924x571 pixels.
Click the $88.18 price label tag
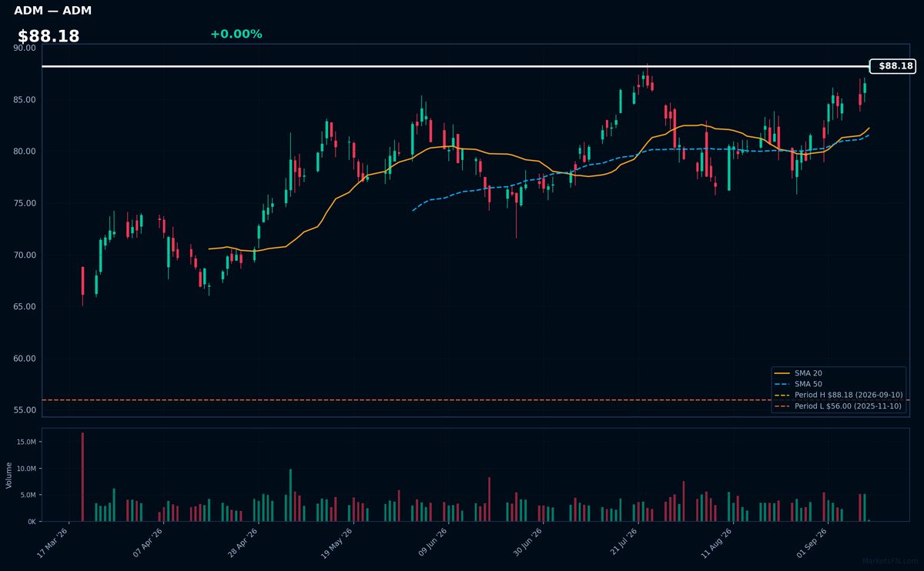(892, 66)
